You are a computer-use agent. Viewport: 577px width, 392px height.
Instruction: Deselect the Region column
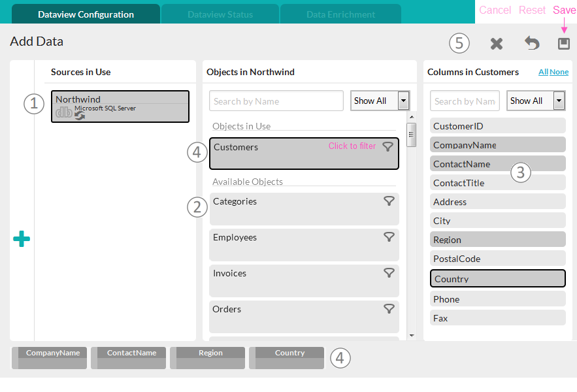[497, 239]
